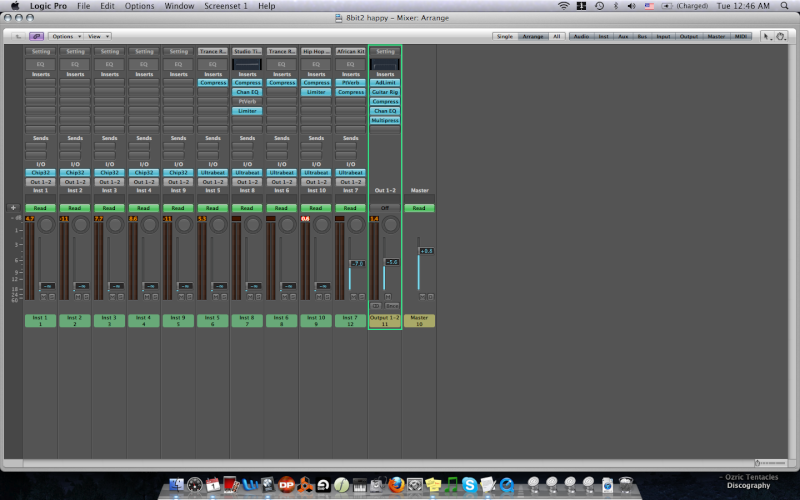Open the Screenset 1 menu
This screenshot has height=500, width=800.
226,6
